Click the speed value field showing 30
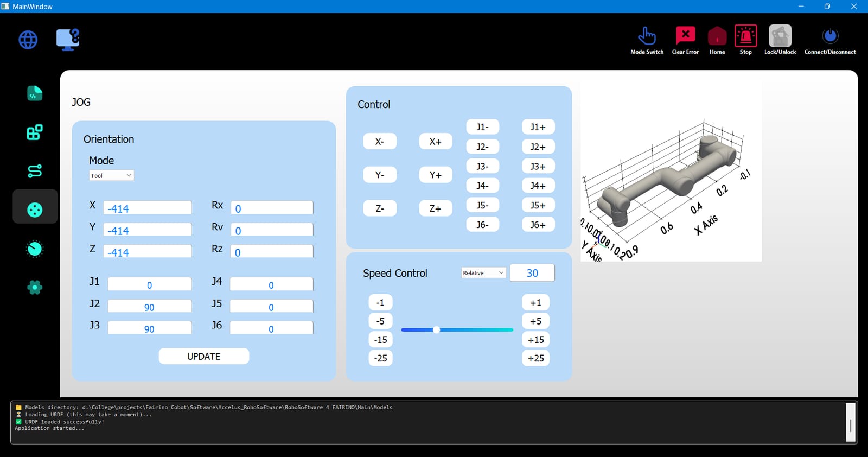868x457 pixels. (532, 273)
